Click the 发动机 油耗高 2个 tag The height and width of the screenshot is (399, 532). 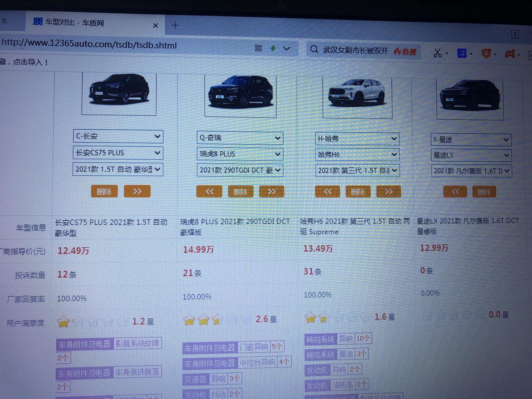point(337,385)
